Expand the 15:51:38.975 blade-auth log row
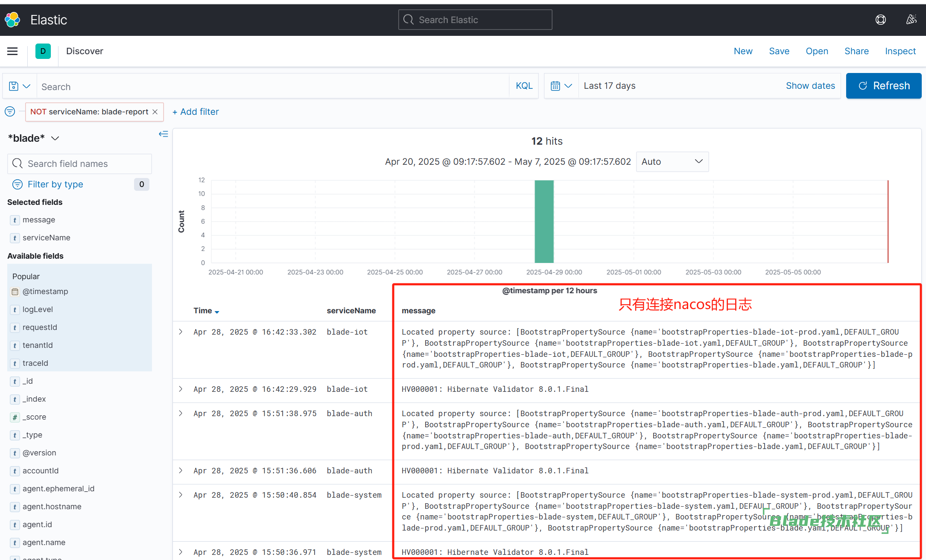Viewport: 926px width, 560px height. (181, 413)
